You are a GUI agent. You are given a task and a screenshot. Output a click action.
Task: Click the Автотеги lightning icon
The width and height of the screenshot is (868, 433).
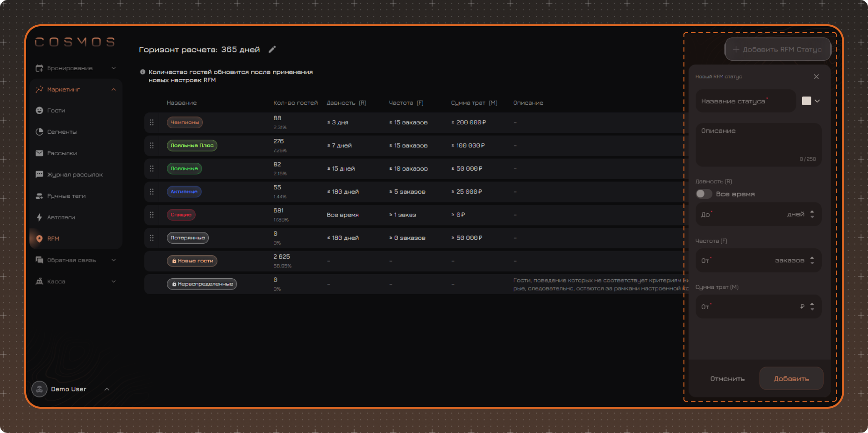(39, 217)
